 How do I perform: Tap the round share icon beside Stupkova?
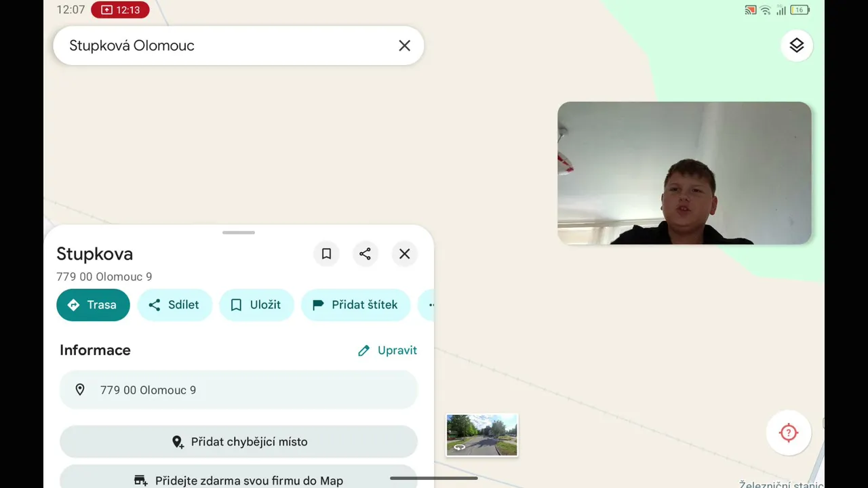click(x=365, y=253)
